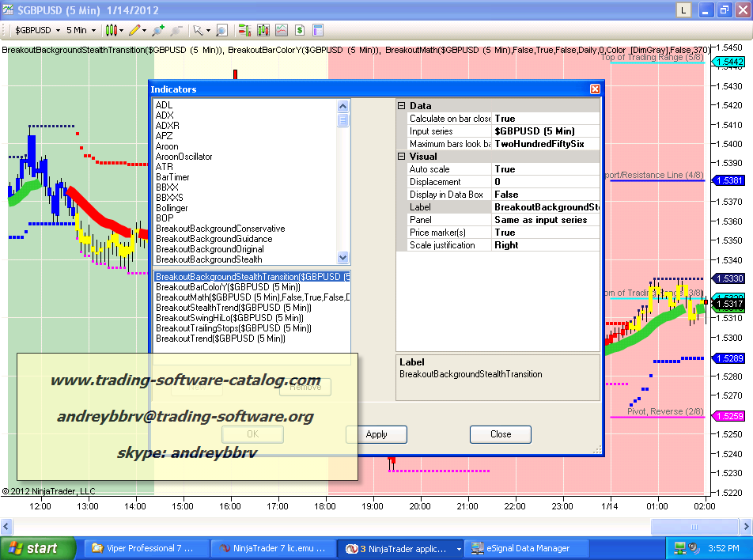Click the zoom frame toolbar icon

[x=221, y=30]
